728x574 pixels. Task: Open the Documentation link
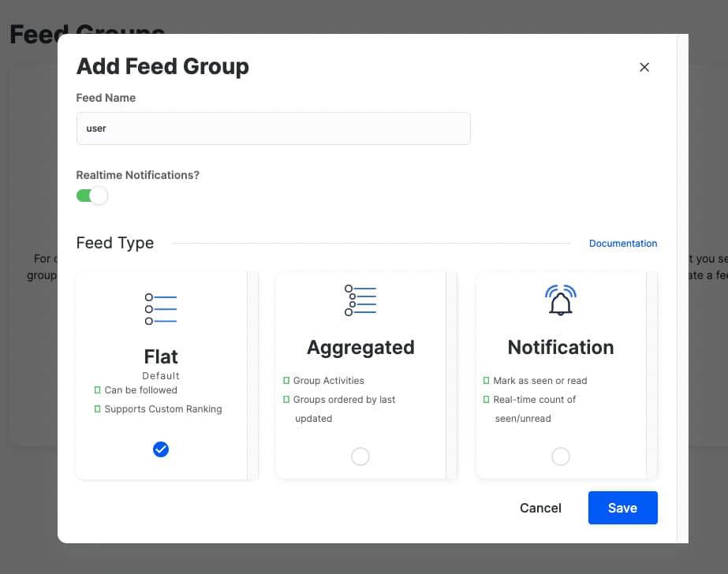pos(622,243)
